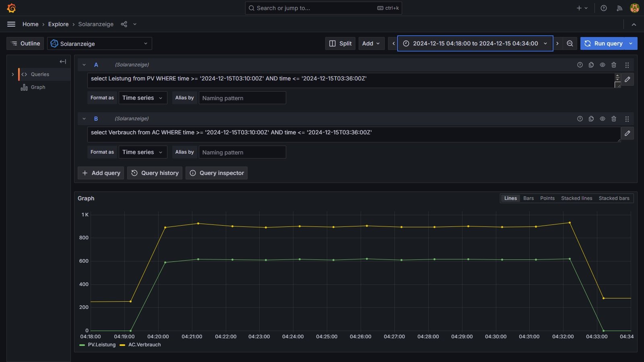Screen dimensions: 644x362
Task: Click the share icon next to Solaranzeige
Action: pyautogui.click(x=124, y=24)
